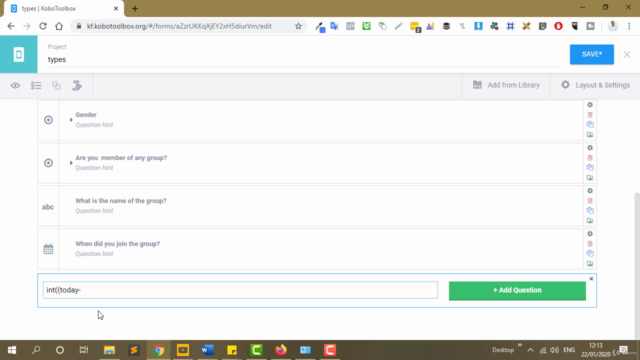Click the SAVE button

(x=591, y=54)
